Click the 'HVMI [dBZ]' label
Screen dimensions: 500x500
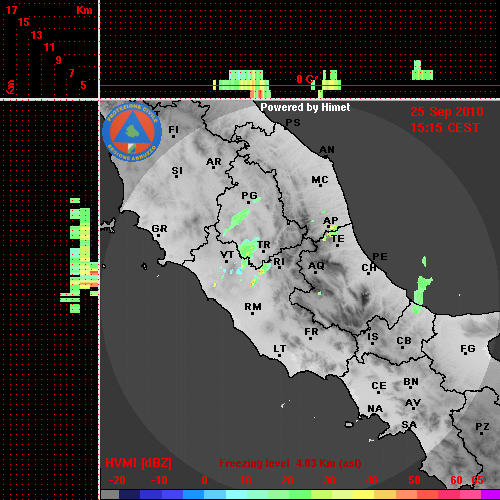[138, 463]
